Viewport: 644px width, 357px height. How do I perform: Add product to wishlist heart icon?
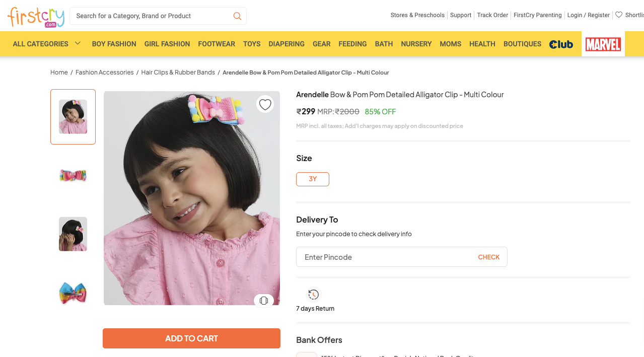click(265, 104)
